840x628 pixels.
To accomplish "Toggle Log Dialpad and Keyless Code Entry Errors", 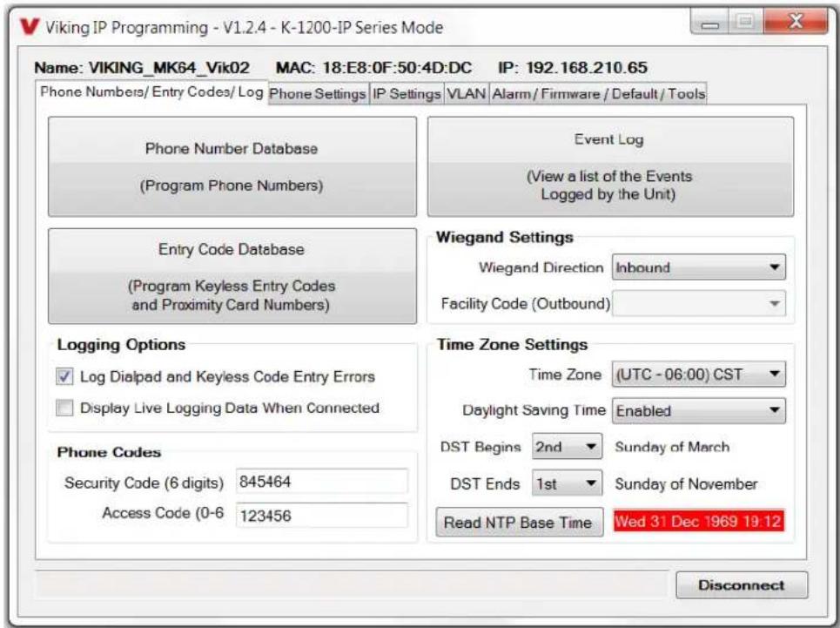I will click(x=64, y=376).
